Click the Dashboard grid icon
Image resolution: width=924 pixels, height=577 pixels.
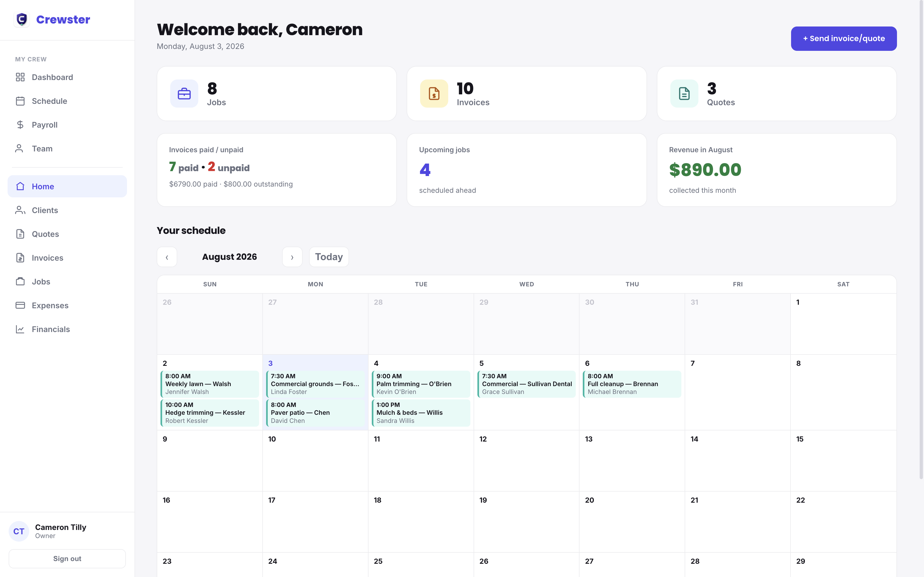[x=20, y=77]
